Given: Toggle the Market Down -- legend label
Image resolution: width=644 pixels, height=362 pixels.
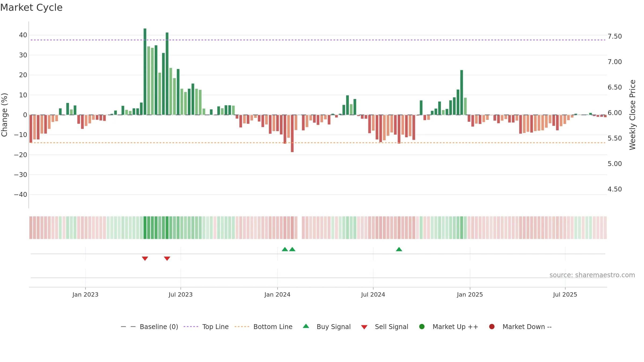Looking at the screenshot, I should point(527,327).
